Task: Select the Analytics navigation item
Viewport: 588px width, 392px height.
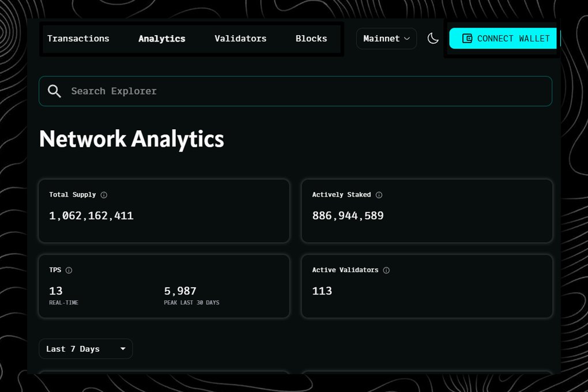Action: pyautogui.click(x=161, y=39)
